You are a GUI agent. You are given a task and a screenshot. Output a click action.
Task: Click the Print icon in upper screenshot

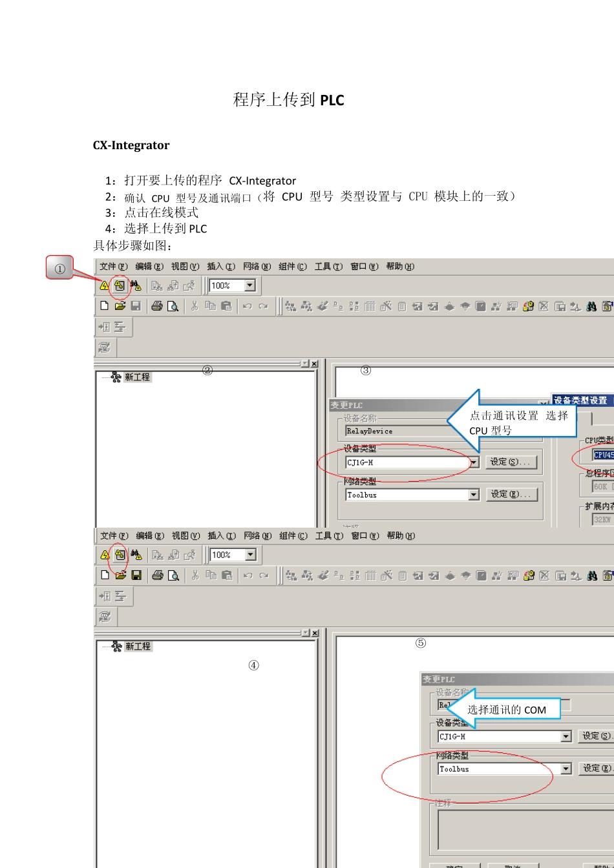(x=156, y=306)
